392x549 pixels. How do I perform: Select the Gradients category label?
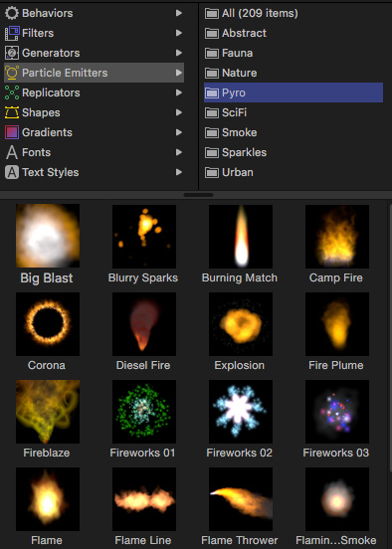pyautogui.click(x=48, y=132)
